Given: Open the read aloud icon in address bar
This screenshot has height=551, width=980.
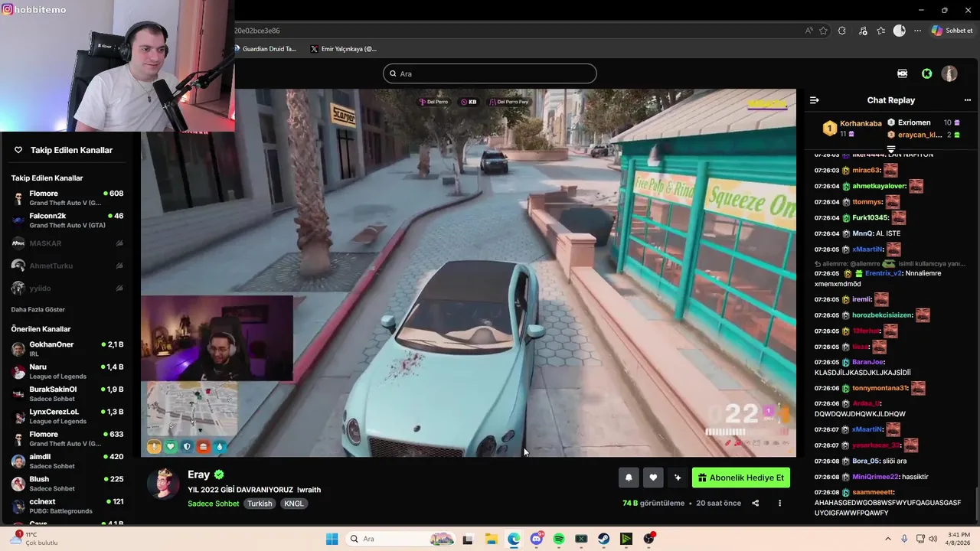Looking at the screenshot, I should coord(809,31).
